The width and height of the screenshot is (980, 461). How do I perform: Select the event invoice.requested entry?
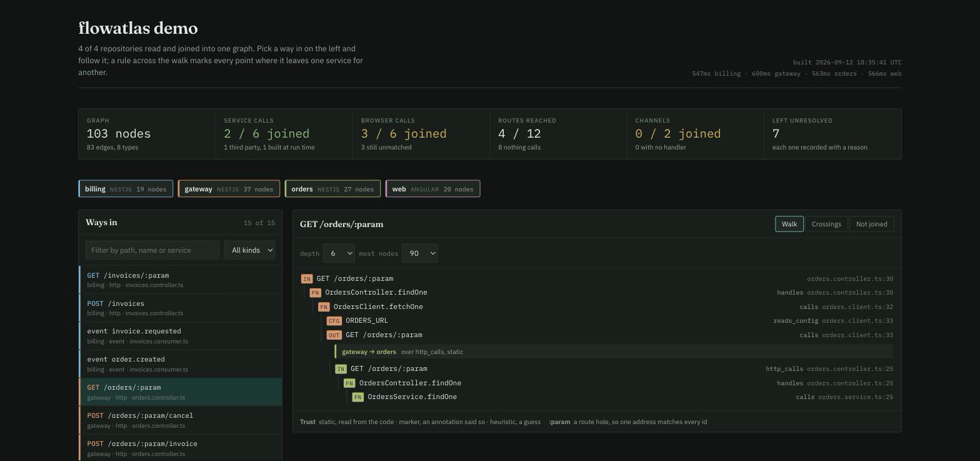pos(181,336)
